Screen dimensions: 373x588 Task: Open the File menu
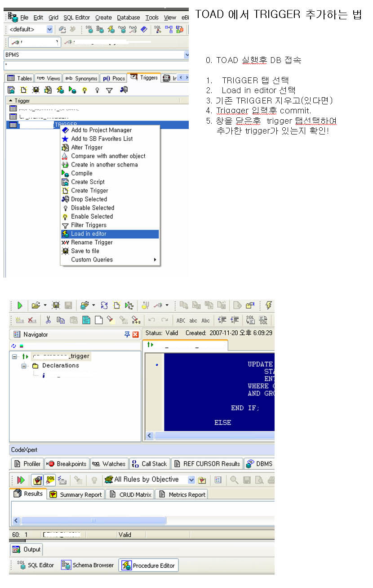[24, 18]
